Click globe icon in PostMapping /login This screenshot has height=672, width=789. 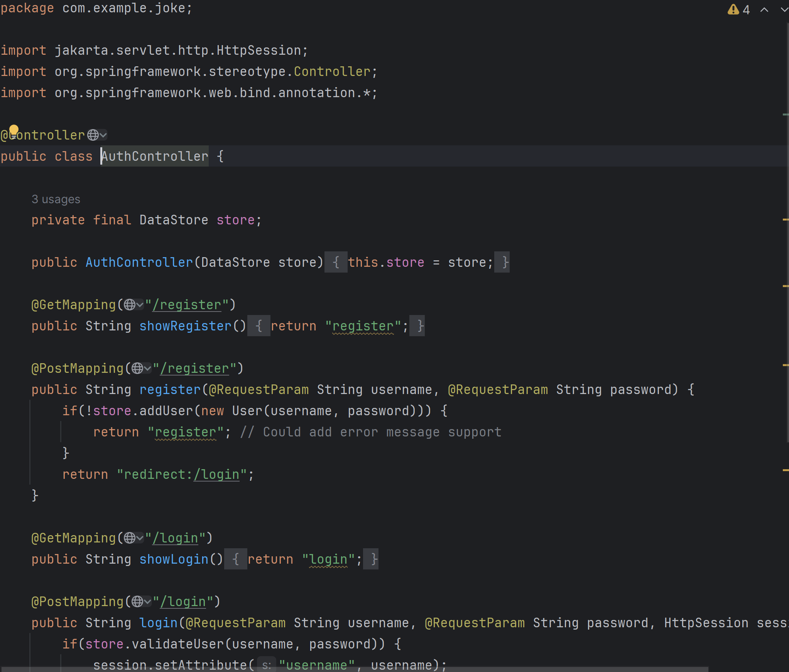click(137, 601)
